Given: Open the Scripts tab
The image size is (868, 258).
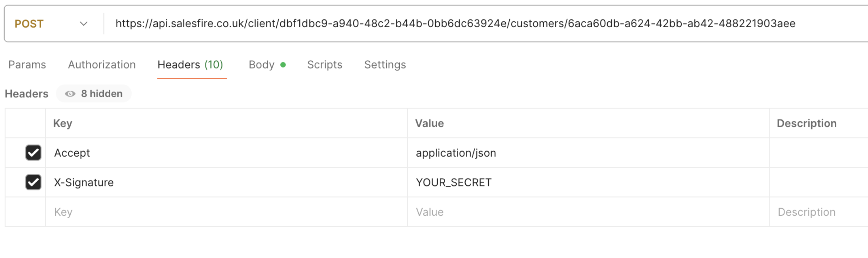Looking at the screenshot, I should (324, 64).
